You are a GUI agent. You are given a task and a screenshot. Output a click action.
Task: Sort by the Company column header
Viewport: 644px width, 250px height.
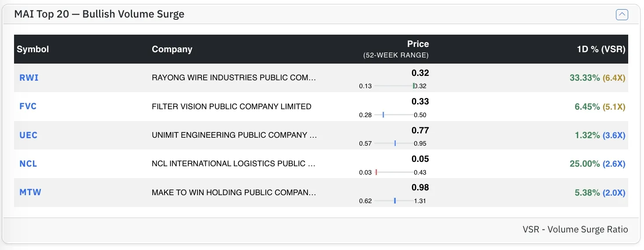pyautogui.click(x=172, y=49)
